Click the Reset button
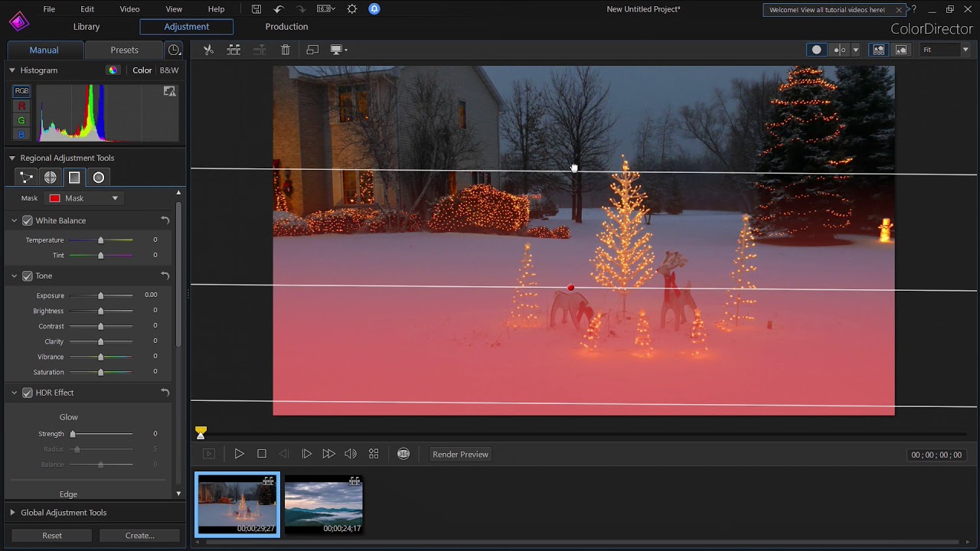The height and width of the screenshot is (551, 980). click(x=52, y=536)
